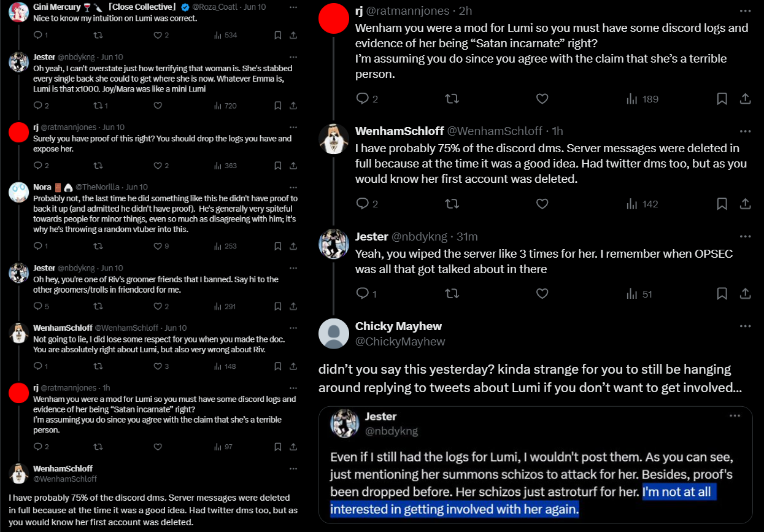This screenshot has height=532, width=764.
Task: Open WenhamSchloff's profile name in right thread
Action: [x=398, y=131]
